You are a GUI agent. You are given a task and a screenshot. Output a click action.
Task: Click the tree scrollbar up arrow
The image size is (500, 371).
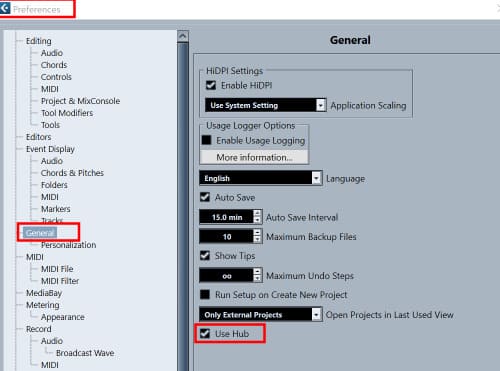point(183,36)
